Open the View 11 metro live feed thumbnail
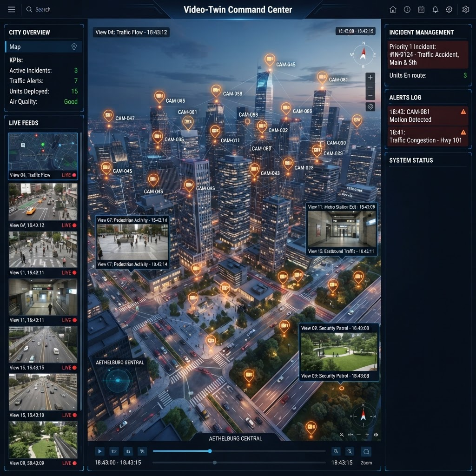This screenshot has height=476, width=476. [x=43, y=297]
